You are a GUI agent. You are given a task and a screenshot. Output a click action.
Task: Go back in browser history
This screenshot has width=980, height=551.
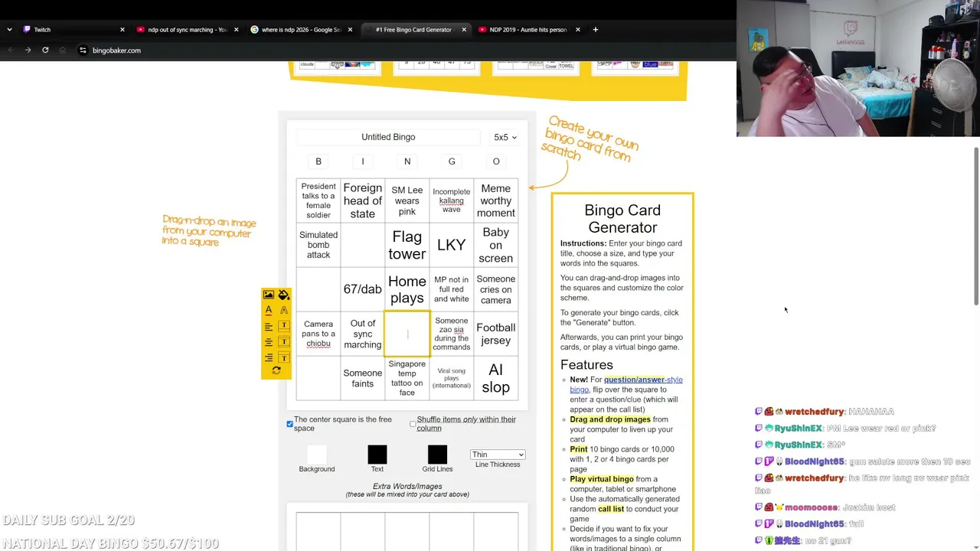tap(11, 51)
